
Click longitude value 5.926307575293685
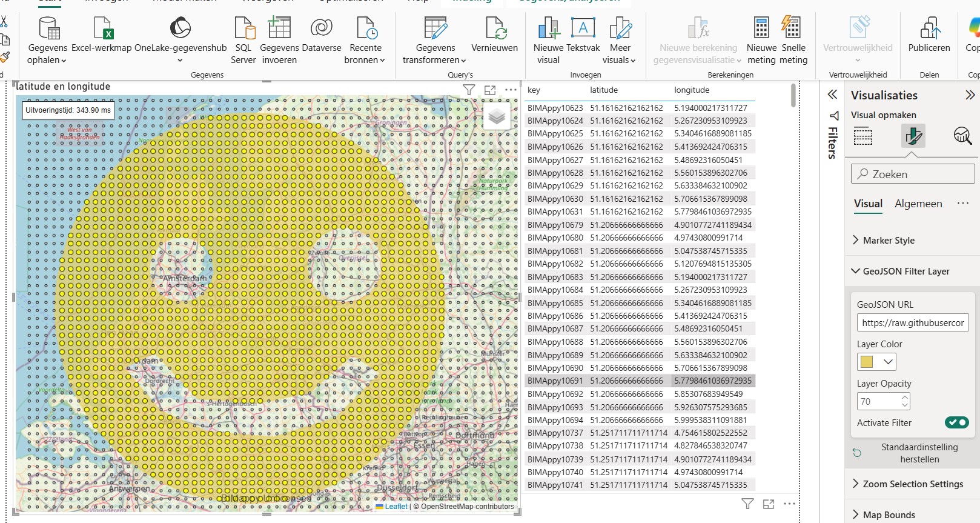711,407
